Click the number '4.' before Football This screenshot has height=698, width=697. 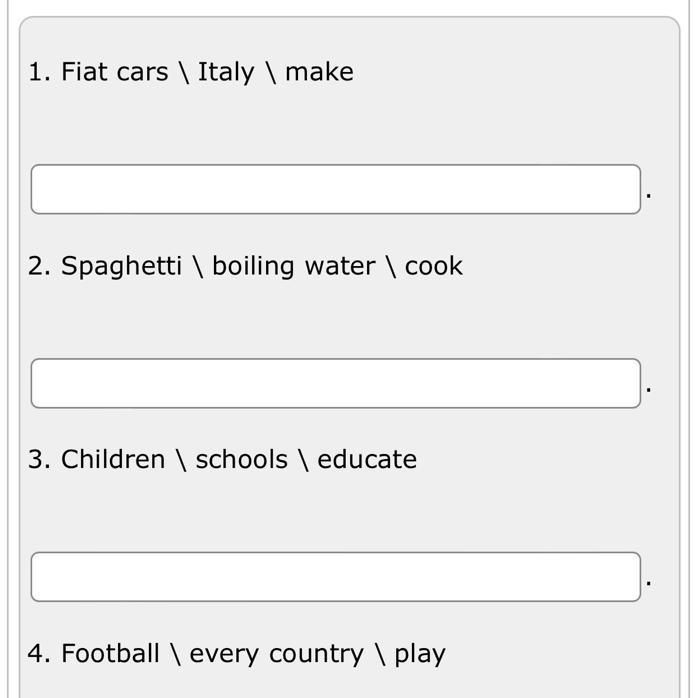point(39,654)
